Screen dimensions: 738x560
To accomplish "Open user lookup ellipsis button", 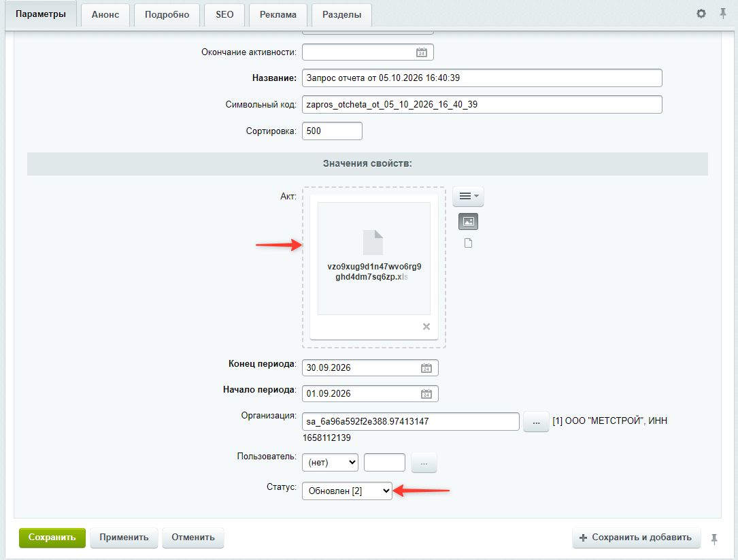I will click(424, 463).
